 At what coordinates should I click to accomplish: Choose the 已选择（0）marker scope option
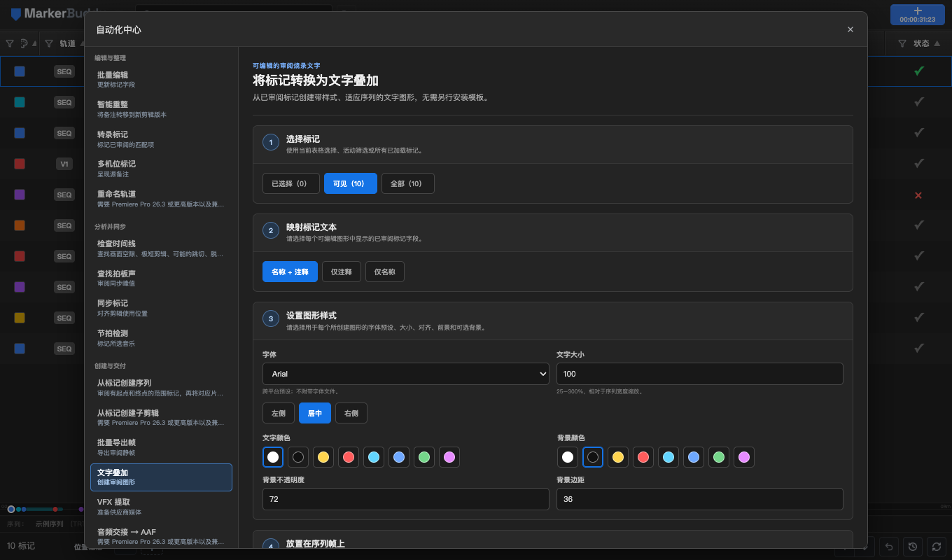[x=291, y=183]
